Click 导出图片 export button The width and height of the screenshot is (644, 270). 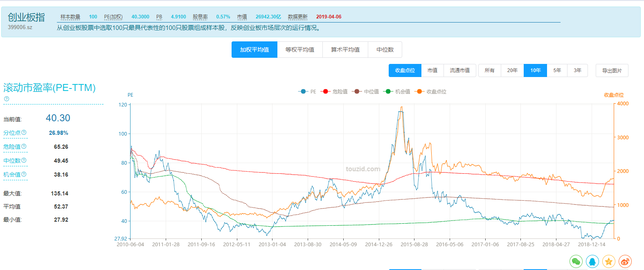coord(612,70)
